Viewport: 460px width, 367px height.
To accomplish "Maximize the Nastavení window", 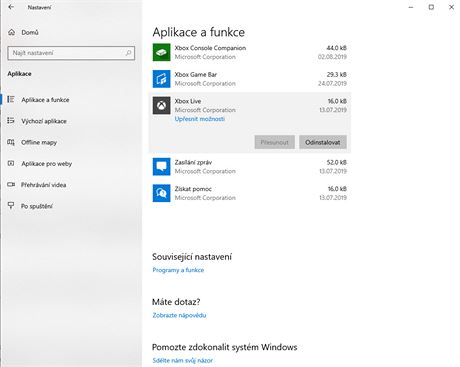I will click(x=431, y=7).
